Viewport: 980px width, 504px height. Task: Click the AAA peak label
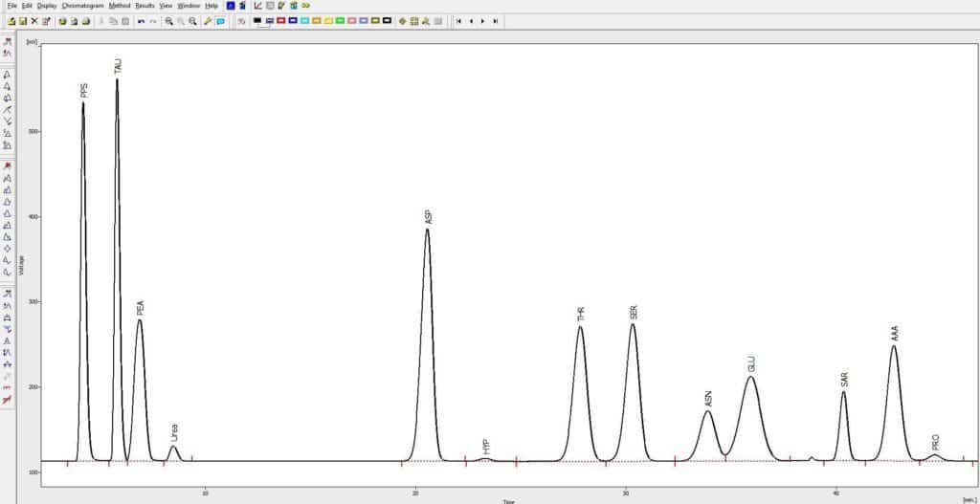(895, 333)
